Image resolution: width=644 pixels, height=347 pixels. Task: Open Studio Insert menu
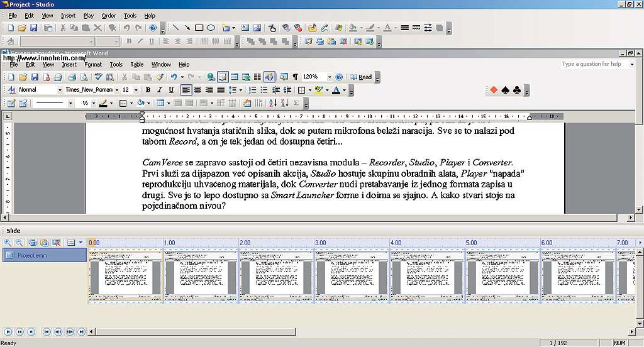point(68,16)
